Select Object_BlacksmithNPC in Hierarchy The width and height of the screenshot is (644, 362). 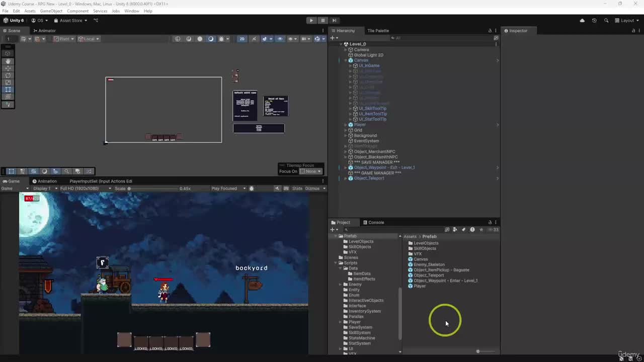[375, 157]
